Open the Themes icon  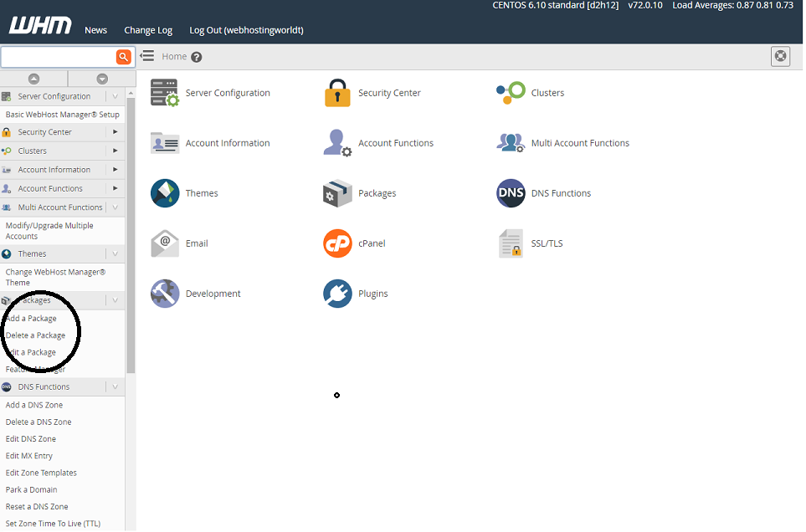(165, 193)
